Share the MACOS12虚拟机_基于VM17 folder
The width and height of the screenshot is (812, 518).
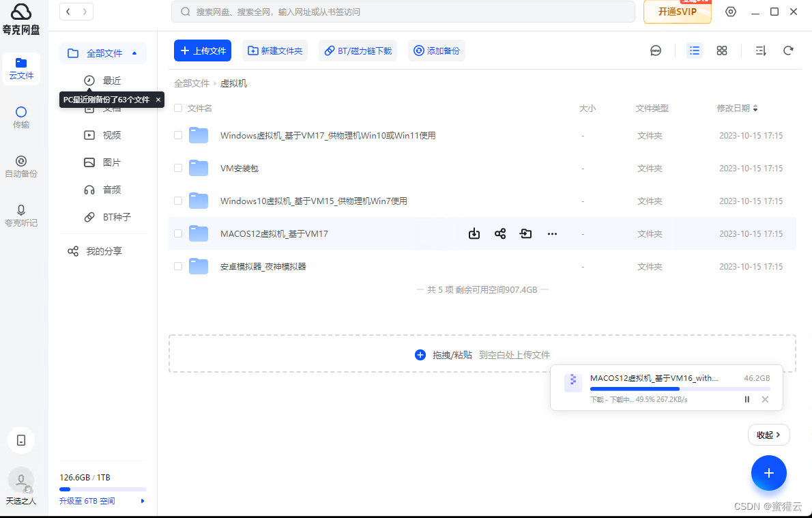499,233
